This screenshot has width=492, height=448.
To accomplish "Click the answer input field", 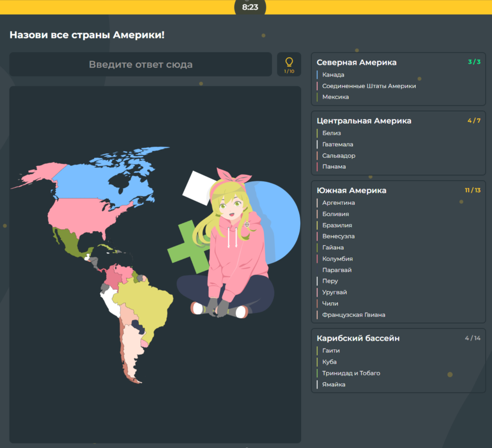I will [x=140, y=64].
